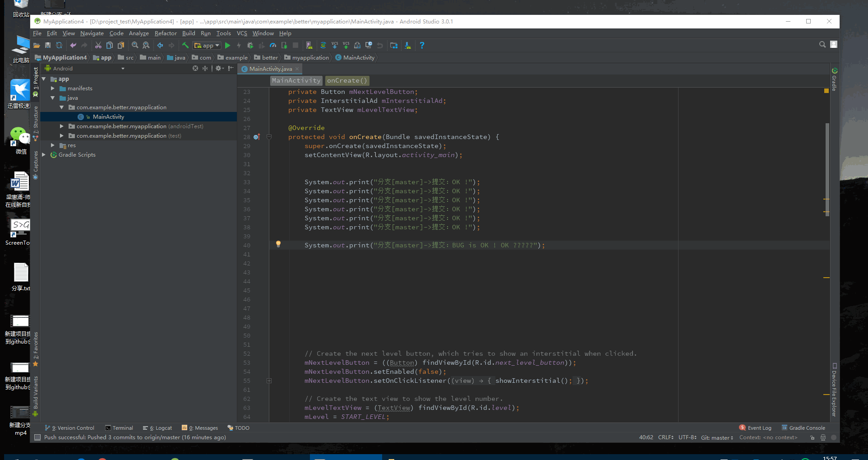Build project with the green hammer icon
868x460 pixels.
point(185,46)
